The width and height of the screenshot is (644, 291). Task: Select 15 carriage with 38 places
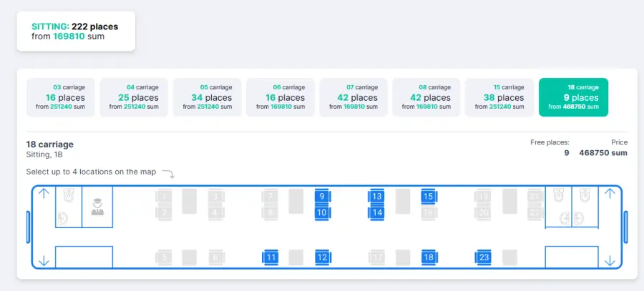(x=499, y=97)
